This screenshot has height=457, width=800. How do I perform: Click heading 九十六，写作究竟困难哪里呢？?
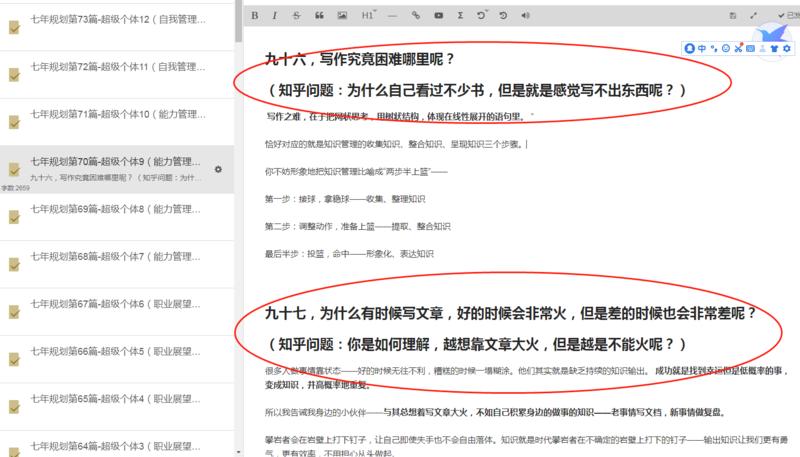point(360,59)
